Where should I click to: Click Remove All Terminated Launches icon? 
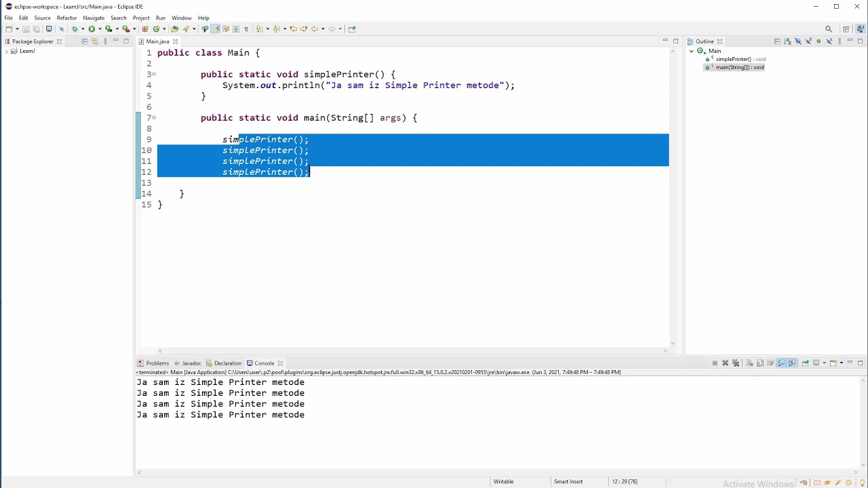736,363
